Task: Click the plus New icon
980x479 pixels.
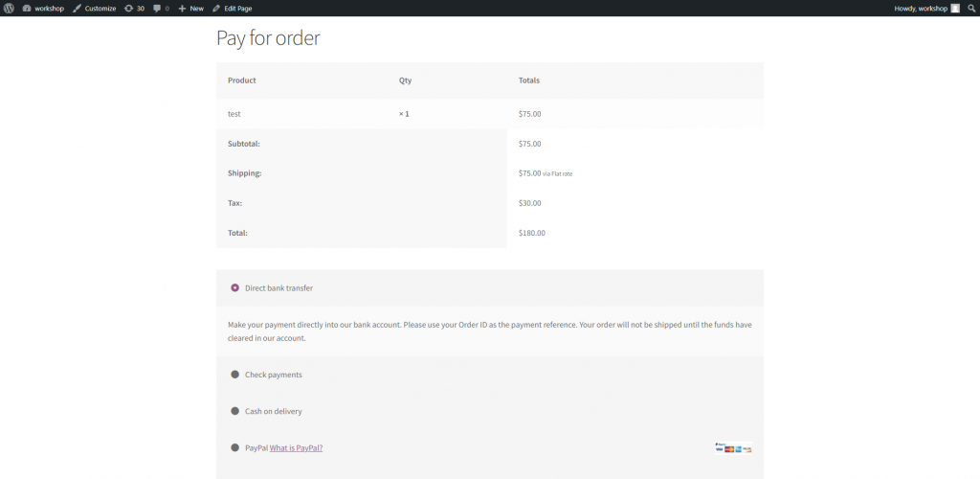Action: 182,9
